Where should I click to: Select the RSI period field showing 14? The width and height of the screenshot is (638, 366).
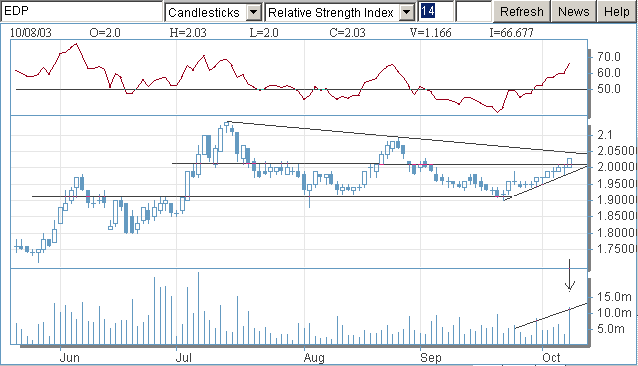pos(436,11)
